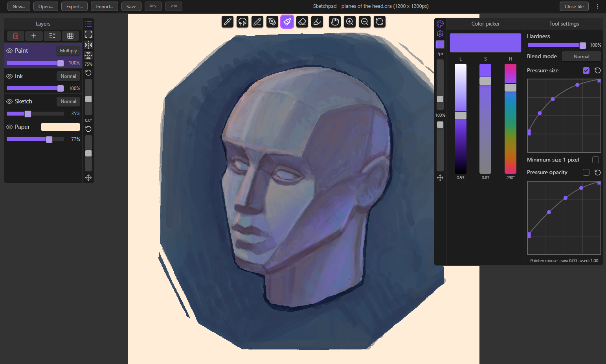
Task: Click the redo arrow in the top bar
Action: (x=174, y=6)
